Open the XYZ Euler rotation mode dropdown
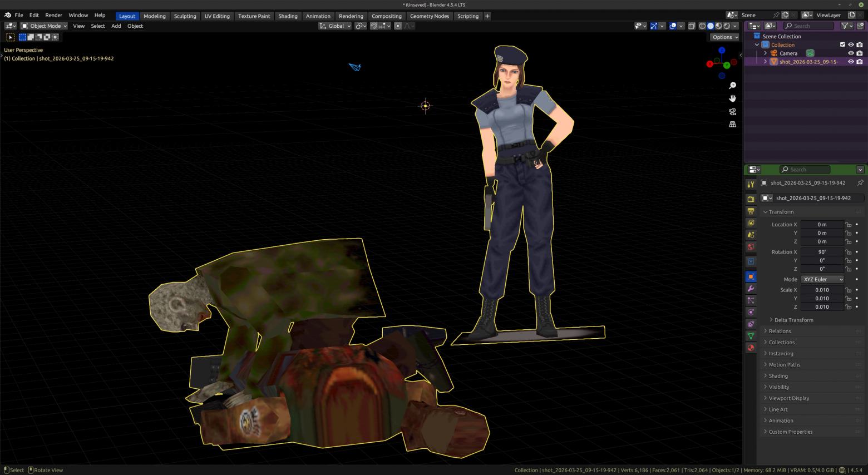This screenshot has height=475, width=868. pyautogui.click(x=822, y=279)
